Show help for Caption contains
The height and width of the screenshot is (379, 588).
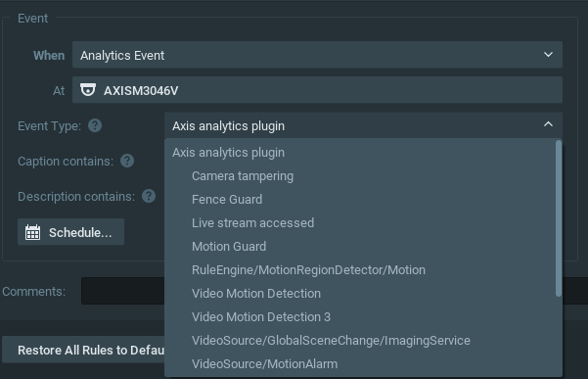(127, 161)
